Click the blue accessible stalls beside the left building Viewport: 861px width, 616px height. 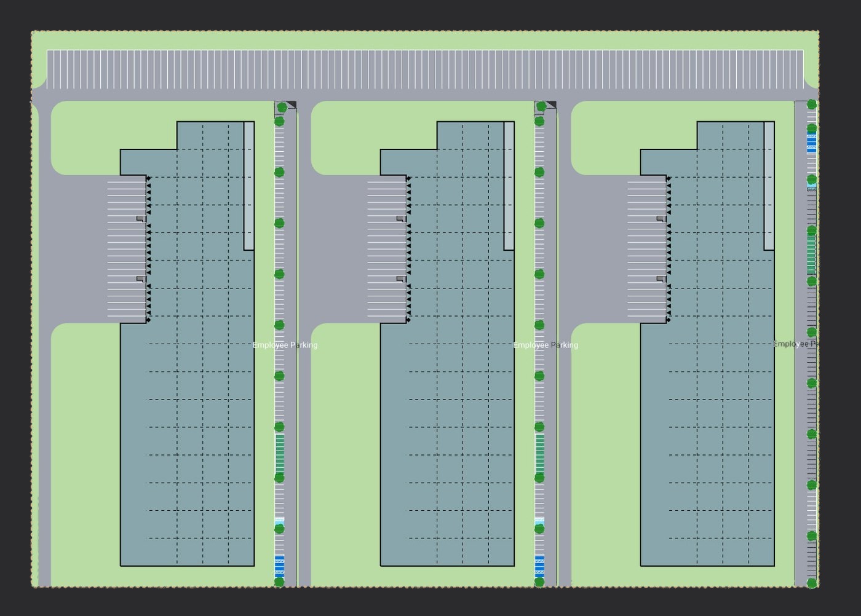(280, 566)
